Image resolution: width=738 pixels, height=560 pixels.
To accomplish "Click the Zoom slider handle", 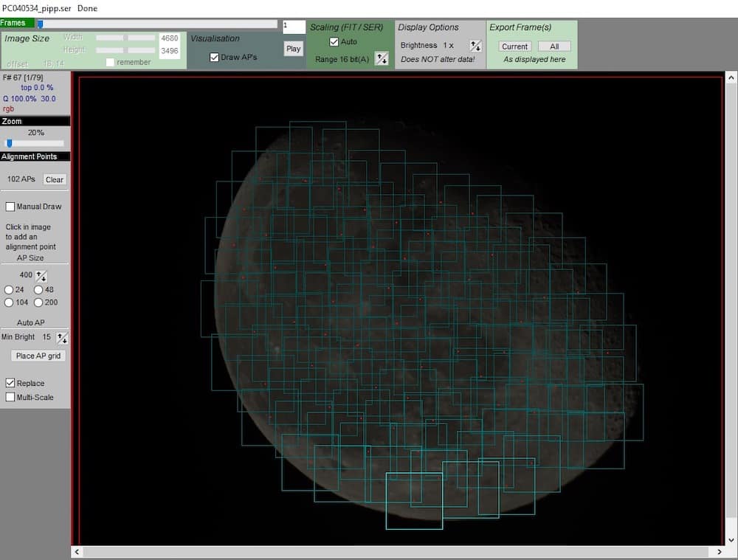I will [10, 143].
